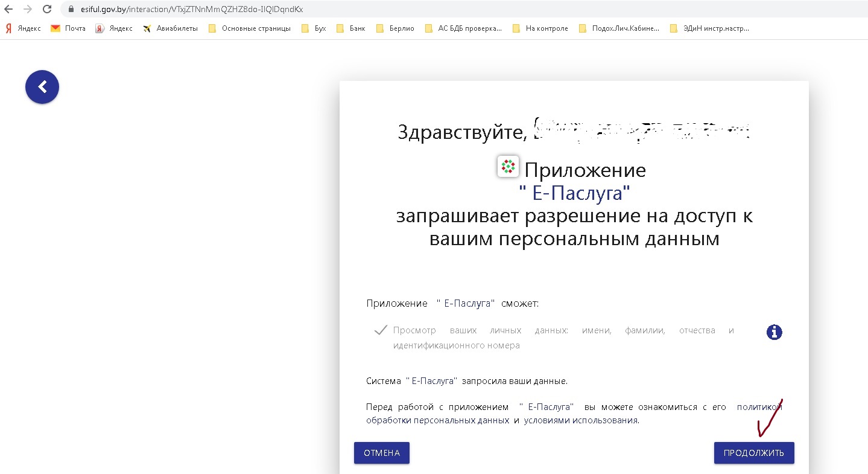
Task: Click the Е-Паслуга application logo icon
Action: click(x=508, y=166)
